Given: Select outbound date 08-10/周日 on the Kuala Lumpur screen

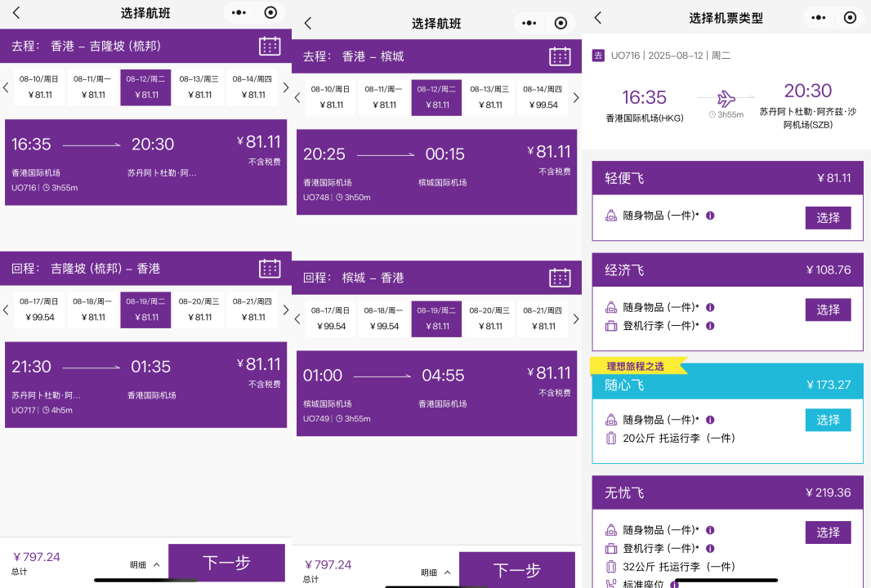Looking at the screenshot, I should 39,87.
